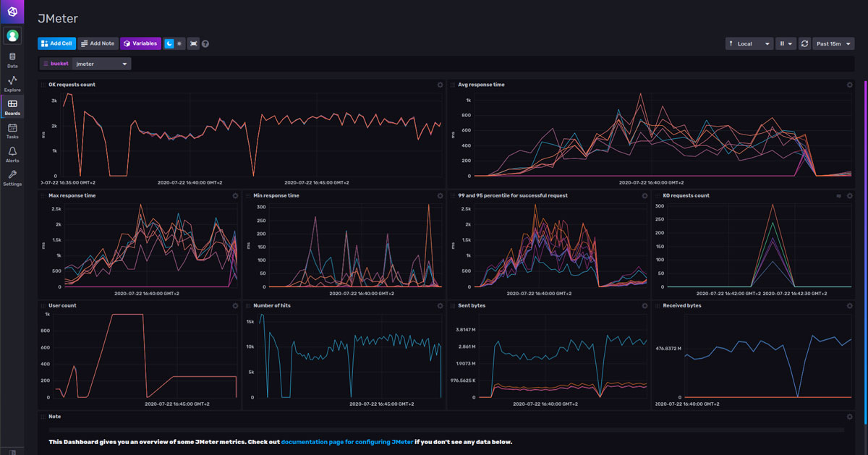
Task: Click the Received bytes cell title
Action: pyautogui.click(x=682, y=305)
